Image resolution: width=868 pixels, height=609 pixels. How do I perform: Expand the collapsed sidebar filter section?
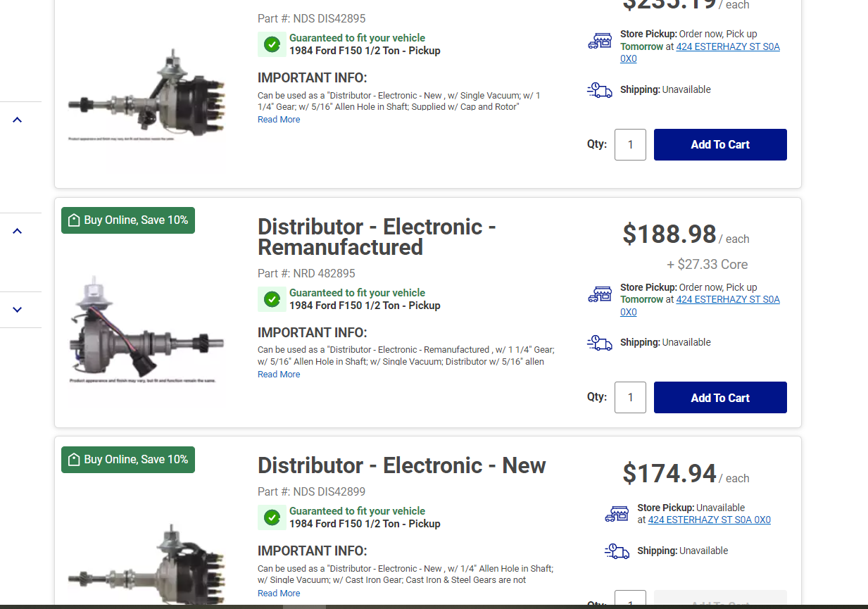point(17,310)
